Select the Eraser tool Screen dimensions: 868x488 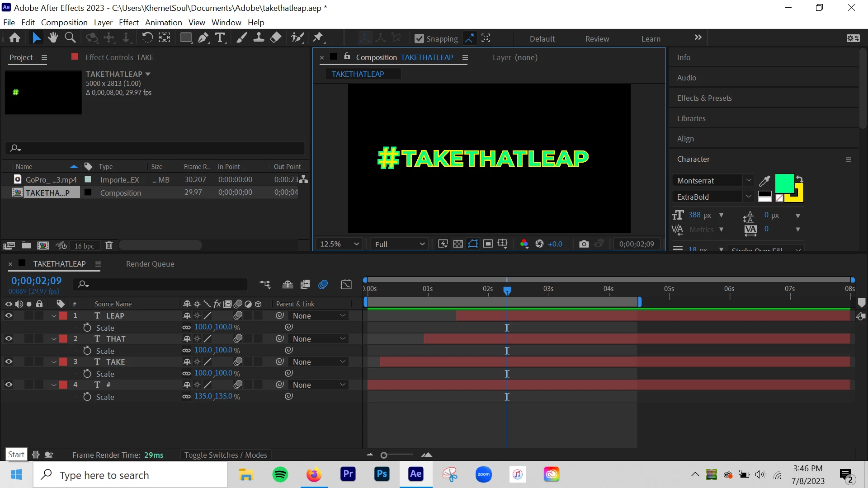point(276,38)
